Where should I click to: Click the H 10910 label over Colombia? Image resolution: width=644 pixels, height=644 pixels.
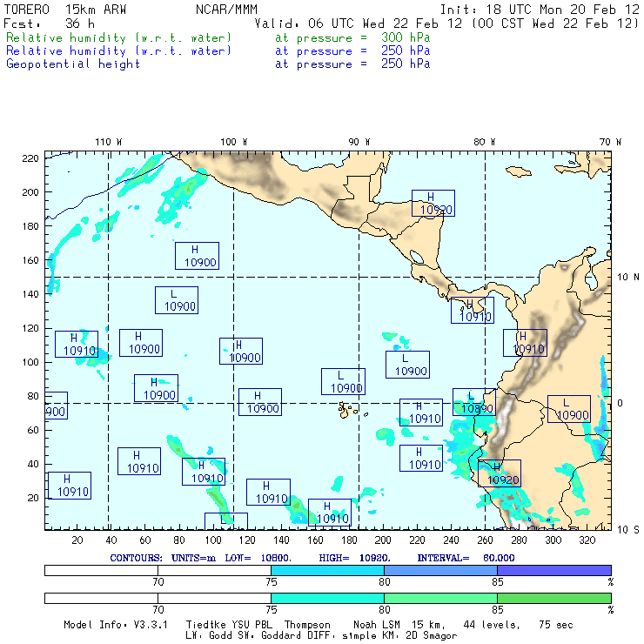click(525, 343)
